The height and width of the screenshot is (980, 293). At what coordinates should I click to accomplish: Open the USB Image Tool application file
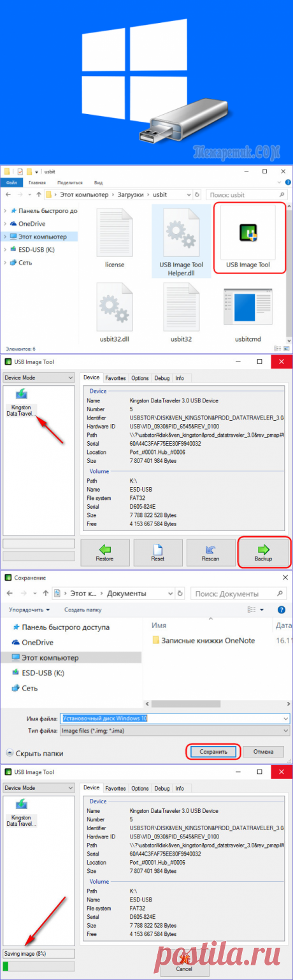247,238
